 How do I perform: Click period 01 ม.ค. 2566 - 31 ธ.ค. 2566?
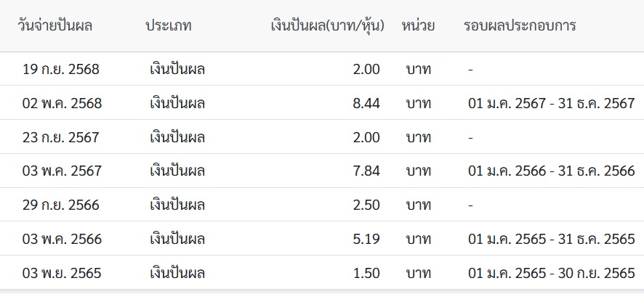pos(552,171)
